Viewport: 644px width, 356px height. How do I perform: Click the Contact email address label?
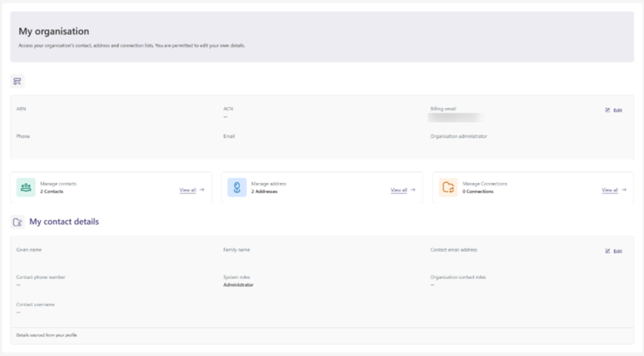point(454,250)
